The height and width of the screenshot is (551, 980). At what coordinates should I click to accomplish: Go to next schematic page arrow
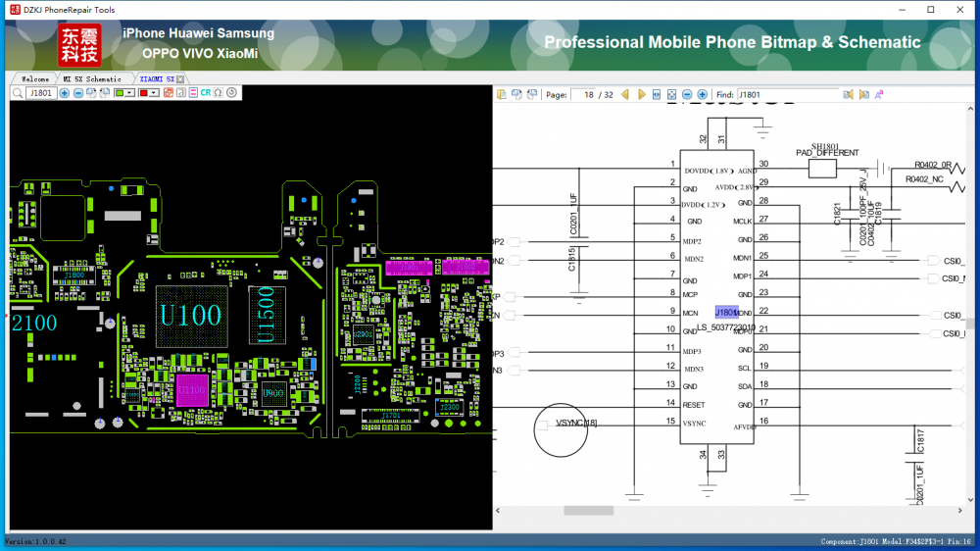pyautogui.click(x=641, y=95)
